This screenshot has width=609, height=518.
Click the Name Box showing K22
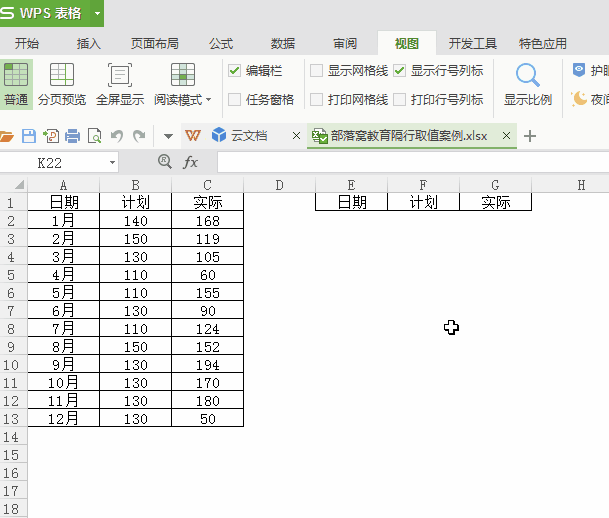54,162
